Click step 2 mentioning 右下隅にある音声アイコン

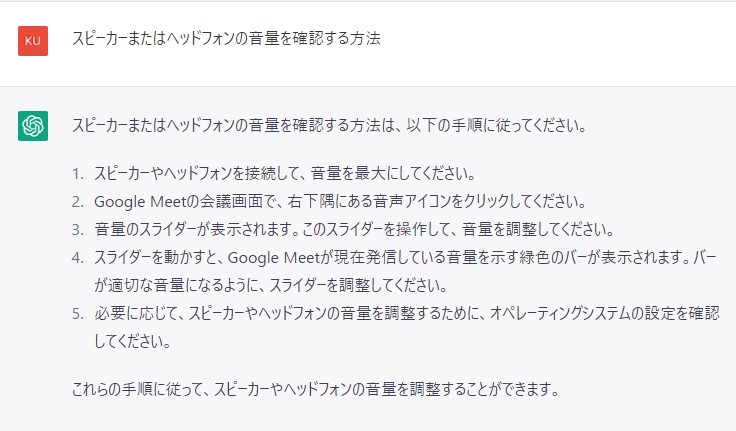[x=341, y=201]
